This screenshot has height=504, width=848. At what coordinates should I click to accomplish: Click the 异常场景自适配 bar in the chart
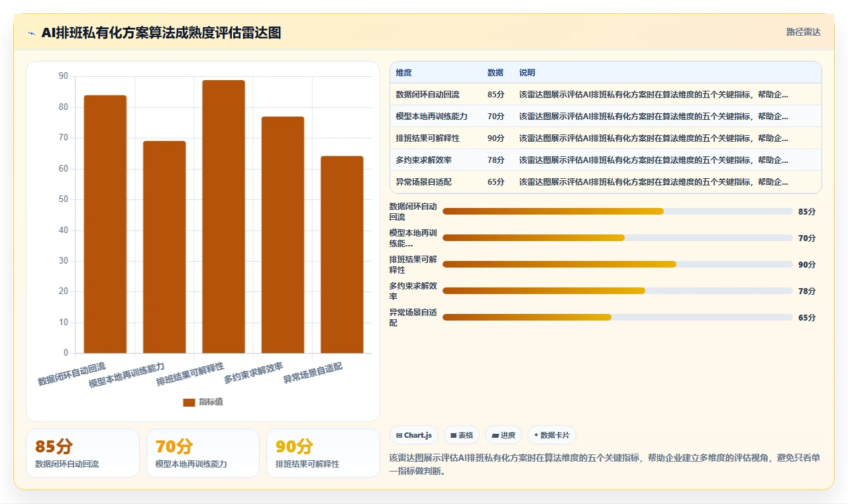tap(342, 254)
